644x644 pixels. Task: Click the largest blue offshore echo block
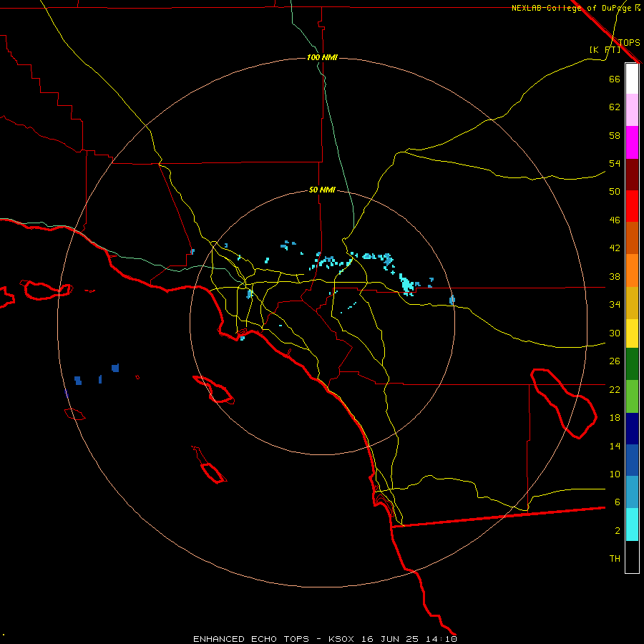(x=115, y=368)
